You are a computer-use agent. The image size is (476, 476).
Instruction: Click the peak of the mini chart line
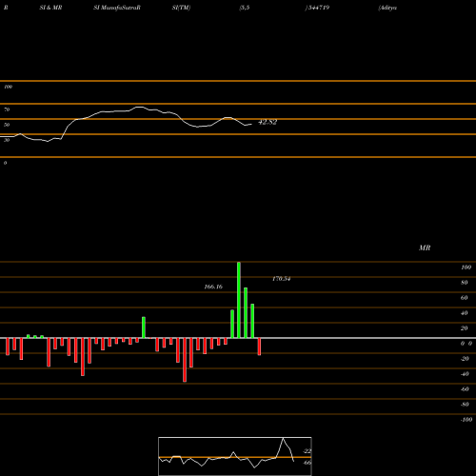click(x=283, y=438)
